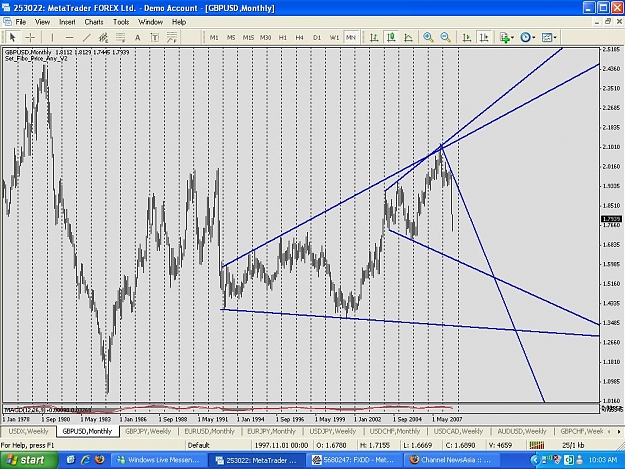Open Channel NewsAsia Firefox taskbar window
Screen dimensions: 625x469
452,460
